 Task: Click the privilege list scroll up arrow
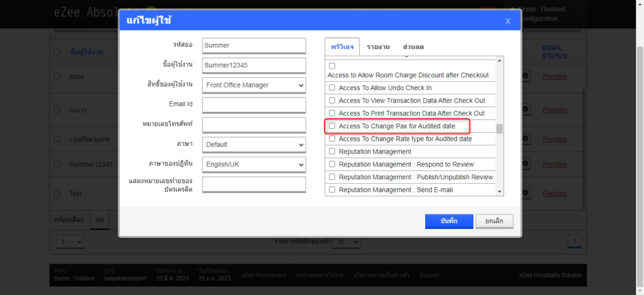[x=499, y=61]
